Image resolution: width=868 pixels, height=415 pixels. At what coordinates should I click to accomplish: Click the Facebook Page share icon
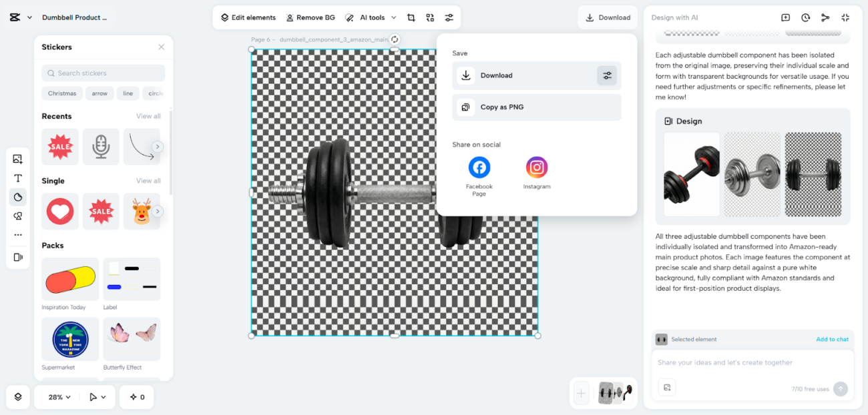point(479,167)
